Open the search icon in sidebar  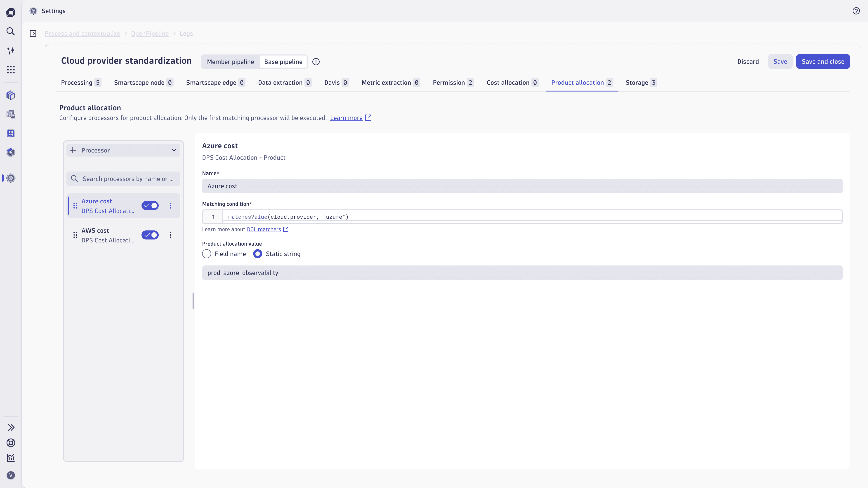point(11,32)
